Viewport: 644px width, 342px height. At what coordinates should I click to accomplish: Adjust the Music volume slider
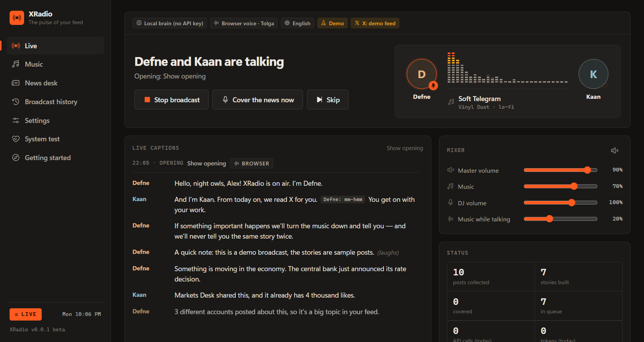pyautogui.click(x=561, y=187)
